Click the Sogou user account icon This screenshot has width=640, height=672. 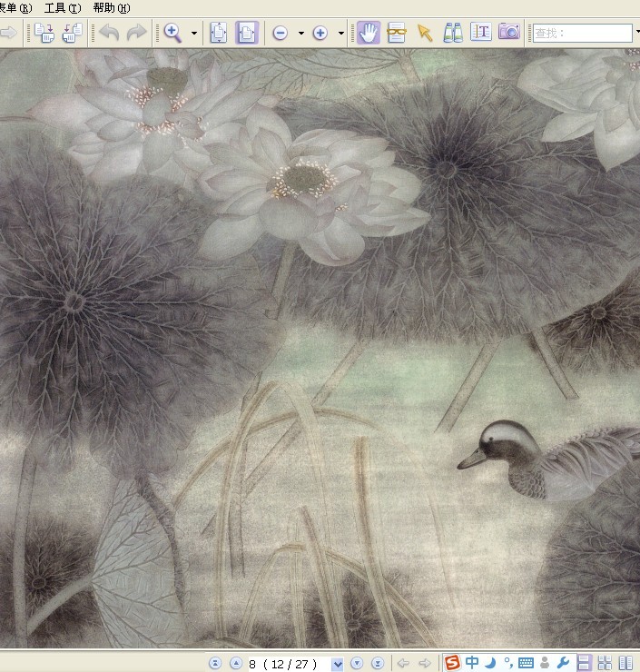[545, 663]
